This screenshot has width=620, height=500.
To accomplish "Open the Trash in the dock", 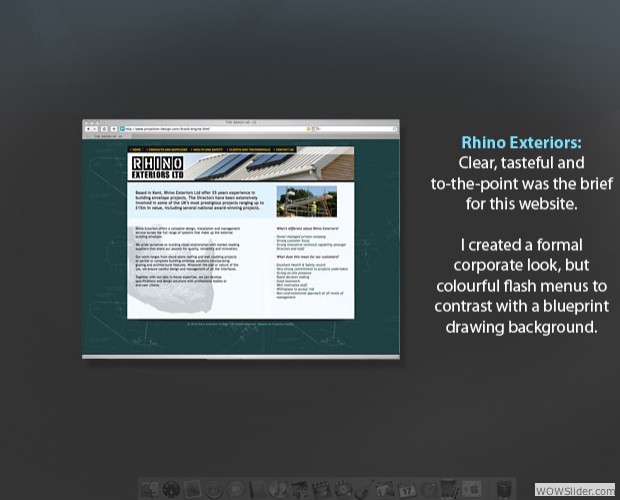I will pyautogui.click(x=504, y=489).
